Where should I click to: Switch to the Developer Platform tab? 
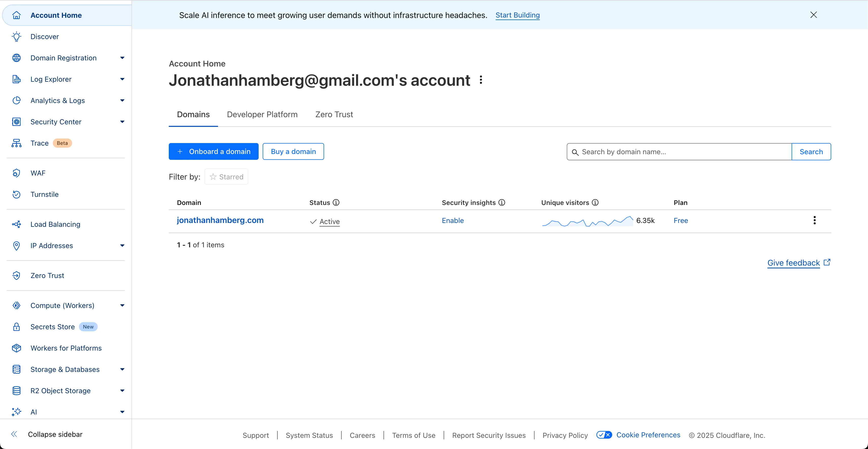point(262,114)
